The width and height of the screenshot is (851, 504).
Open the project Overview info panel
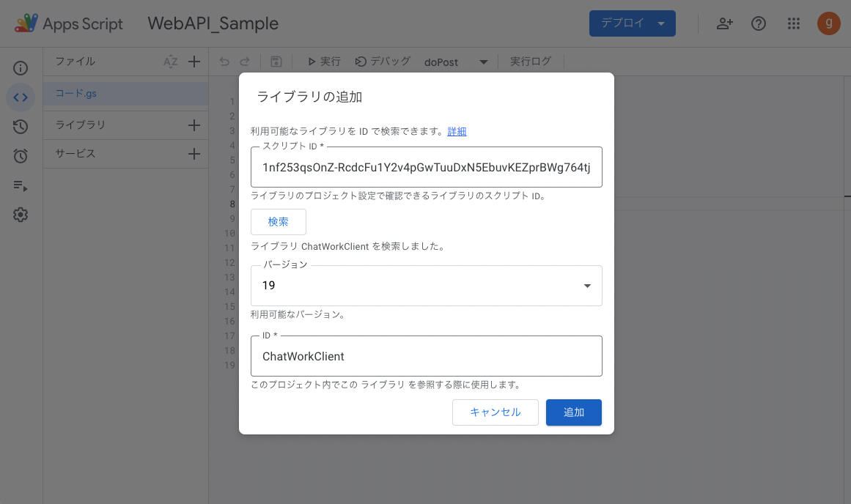click(x=21, y=67)
